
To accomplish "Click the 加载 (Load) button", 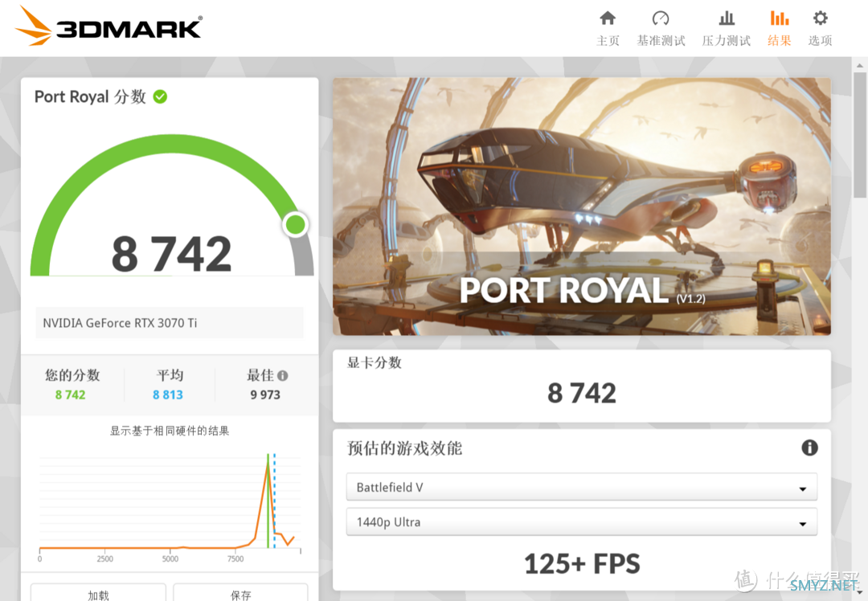I will (x=98, y=593).
